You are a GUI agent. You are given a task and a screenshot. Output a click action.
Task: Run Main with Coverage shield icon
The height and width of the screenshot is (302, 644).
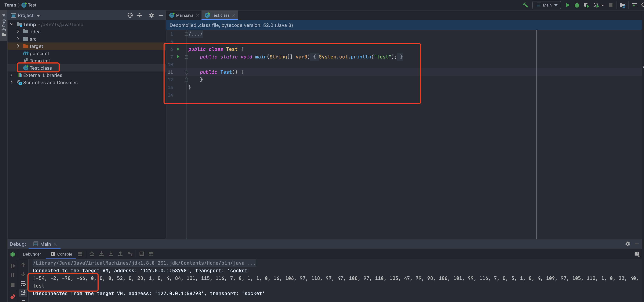[586, 5]
